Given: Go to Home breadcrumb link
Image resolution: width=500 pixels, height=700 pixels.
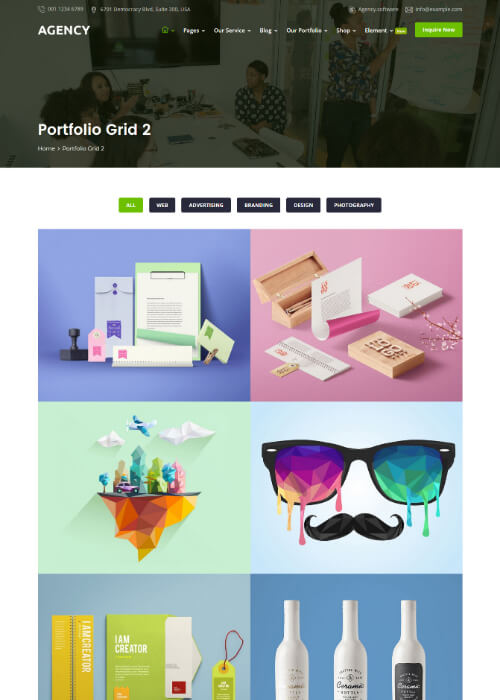Looking at the screenshot, I should tap(46, 148).
